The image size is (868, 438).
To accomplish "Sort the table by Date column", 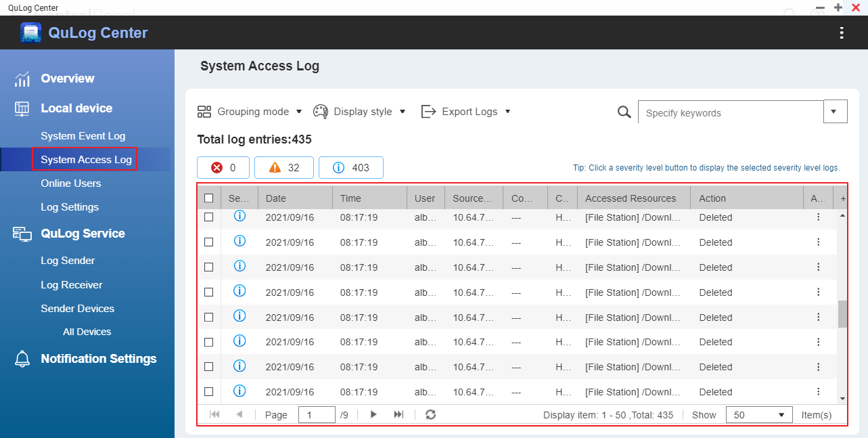I will coord(294,198).
